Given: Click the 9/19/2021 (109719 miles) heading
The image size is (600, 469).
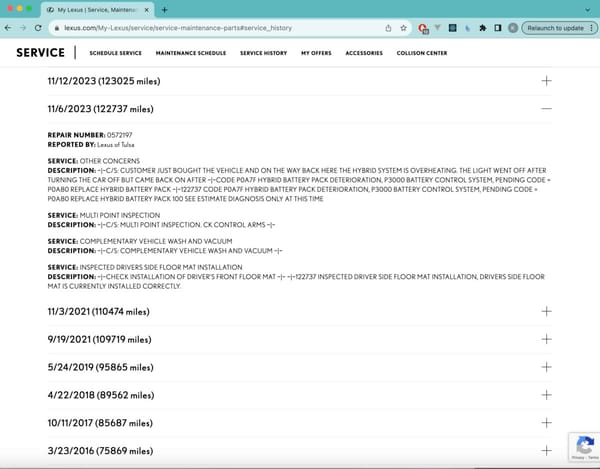Looking at the screenshot, I should click(99, 340).
